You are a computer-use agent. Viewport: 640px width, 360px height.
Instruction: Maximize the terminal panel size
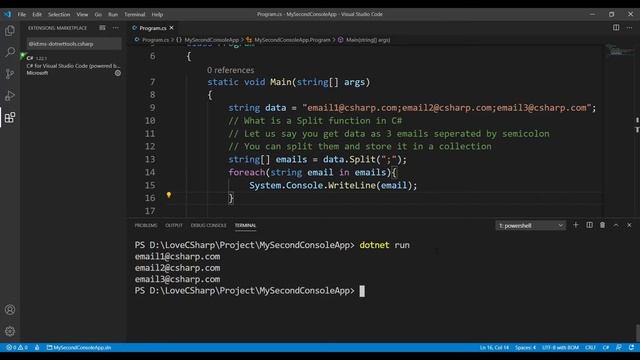[616, 225]
